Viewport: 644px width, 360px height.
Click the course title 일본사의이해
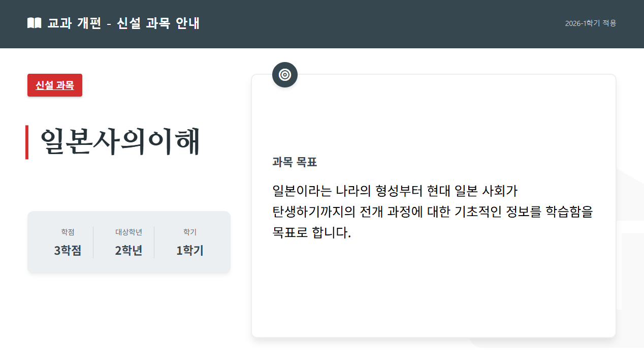point(120,142)
